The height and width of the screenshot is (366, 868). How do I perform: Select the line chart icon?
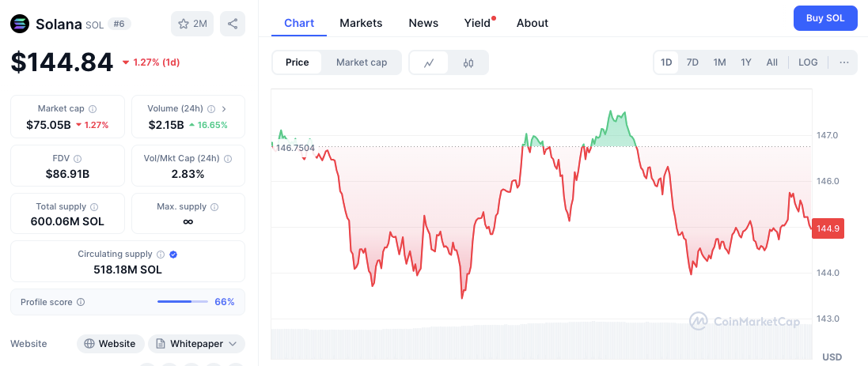coord(429,62)
